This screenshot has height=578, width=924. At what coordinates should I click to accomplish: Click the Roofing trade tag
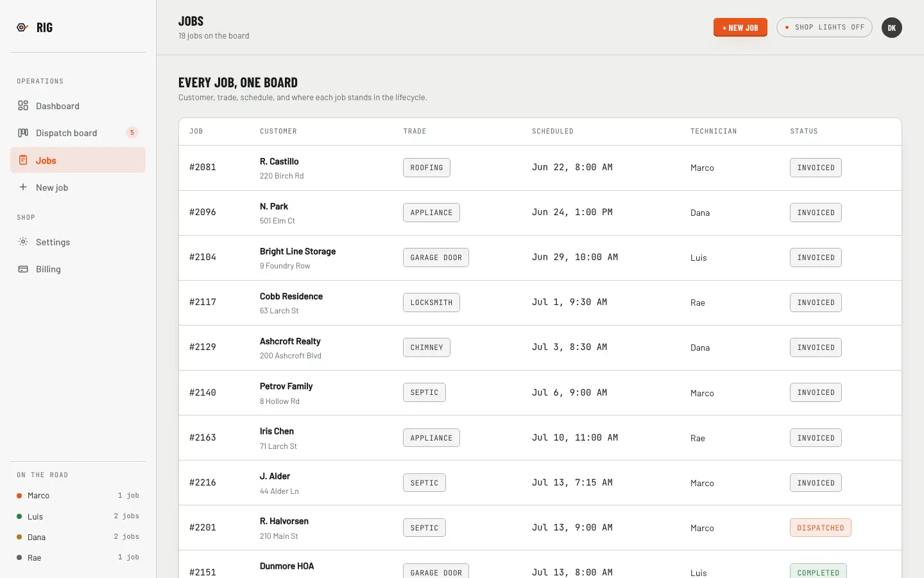point(427,168)
